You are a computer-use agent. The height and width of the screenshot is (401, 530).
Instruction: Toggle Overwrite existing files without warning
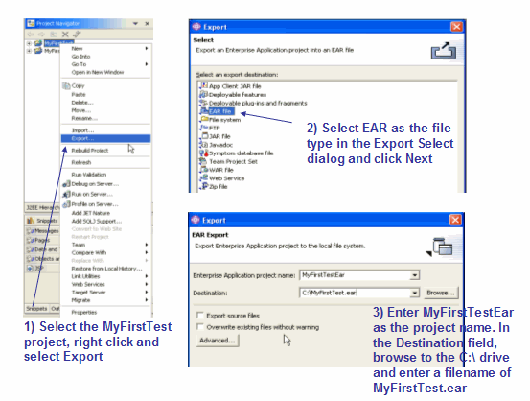pyautogui.click(x=200, y=327)
